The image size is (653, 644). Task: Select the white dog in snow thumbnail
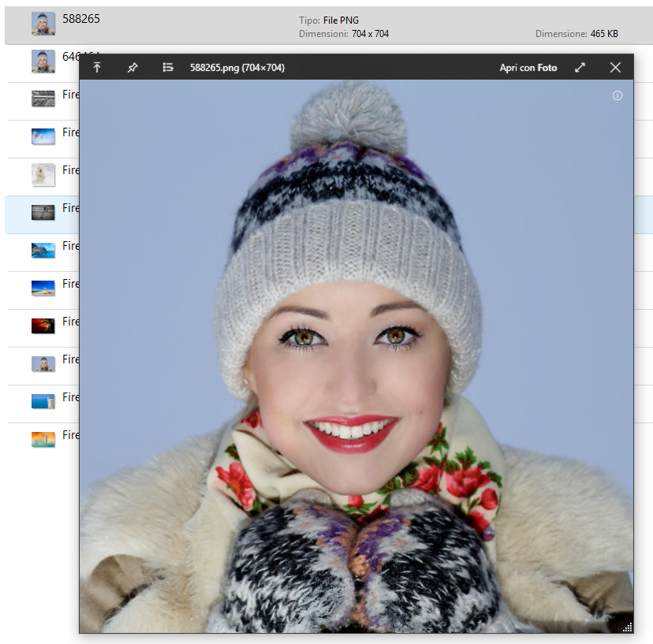click(x=43, y=174)
